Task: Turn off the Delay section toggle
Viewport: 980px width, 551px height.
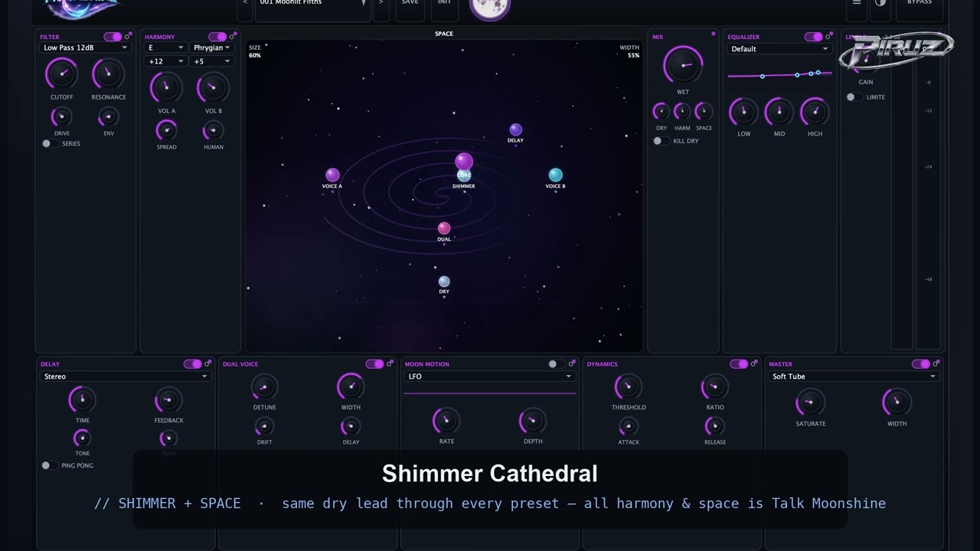Action: pyautogui.click(x=192, y=364)
